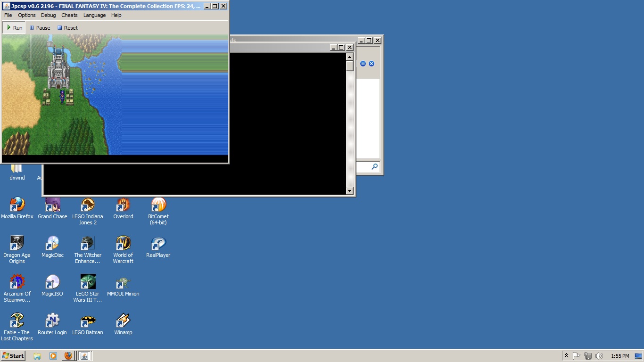This screenshot has height=362, width=644.
Task: Click the console window scroll down arrow
Action: pyautogui.click(x=349, y=191)
